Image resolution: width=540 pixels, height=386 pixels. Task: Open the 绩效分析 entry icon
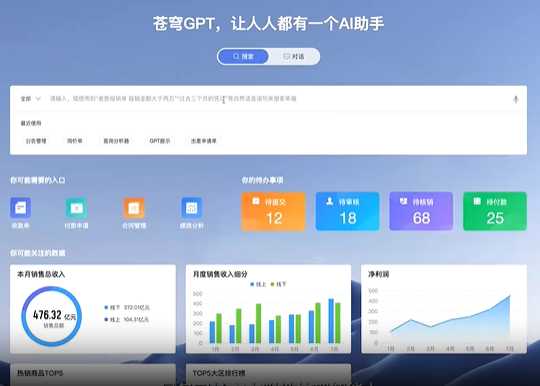pos(192,208)
